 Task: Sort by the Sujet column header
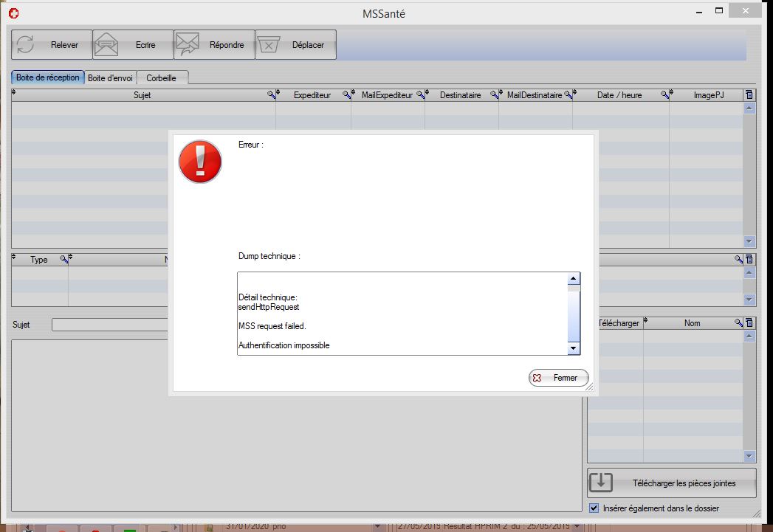(142, 95)
